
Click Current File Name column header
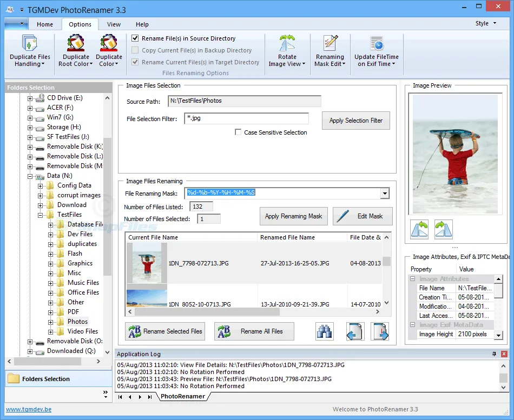click(192, 237)
